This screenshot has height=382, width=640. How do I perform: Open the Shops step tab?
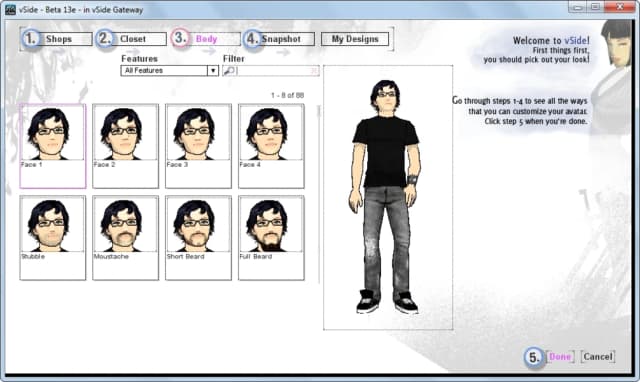[x=57, y=39]
